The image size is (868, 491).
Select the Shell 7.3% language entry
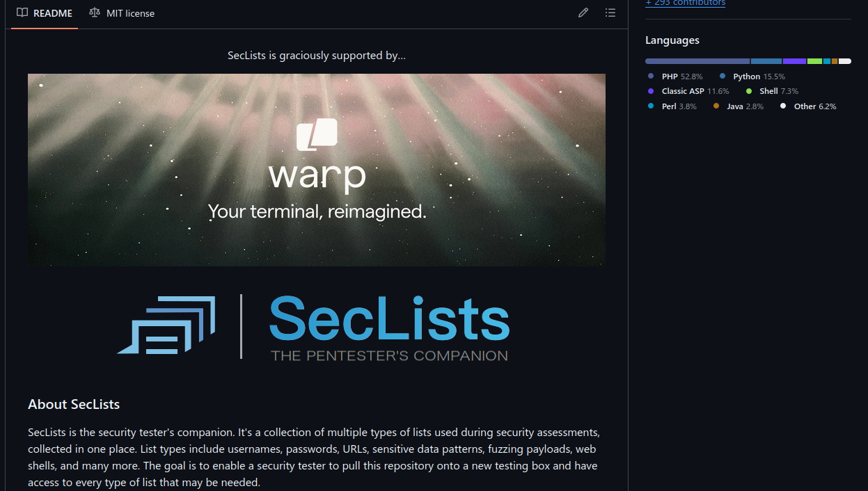[772, 91]
